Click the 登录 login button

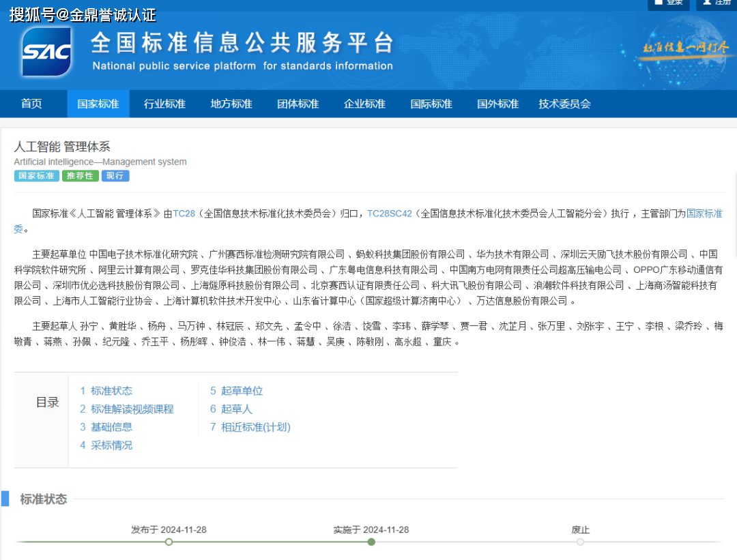click(668, 3)
